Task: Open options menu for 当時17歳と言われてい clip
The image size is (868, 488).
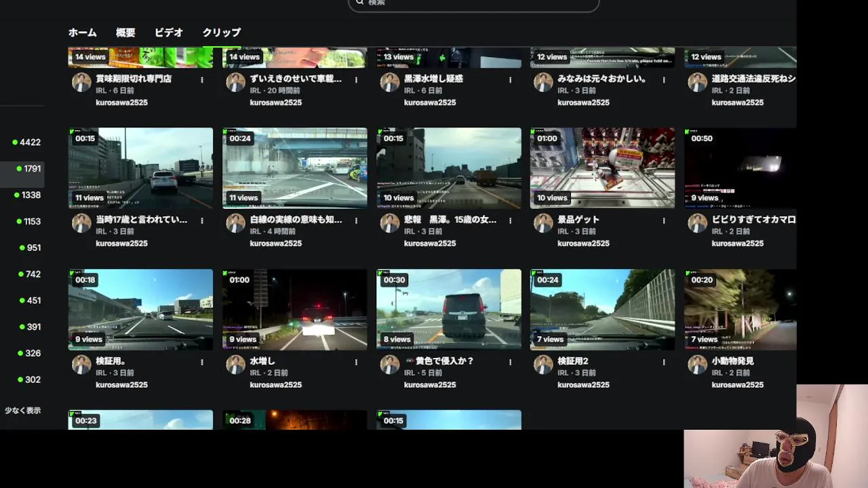Action: [x=202, y=220]
